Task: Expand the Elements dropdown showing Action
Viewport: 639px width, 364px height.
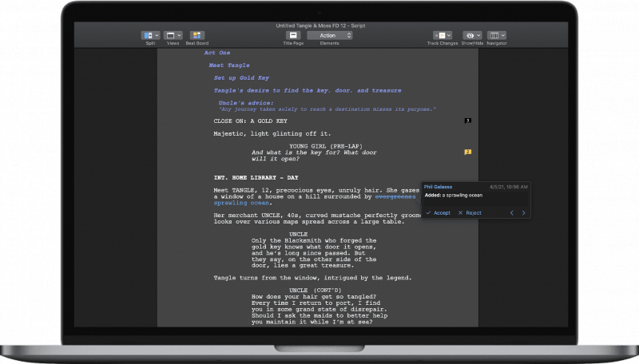Action: pos(327,36)
